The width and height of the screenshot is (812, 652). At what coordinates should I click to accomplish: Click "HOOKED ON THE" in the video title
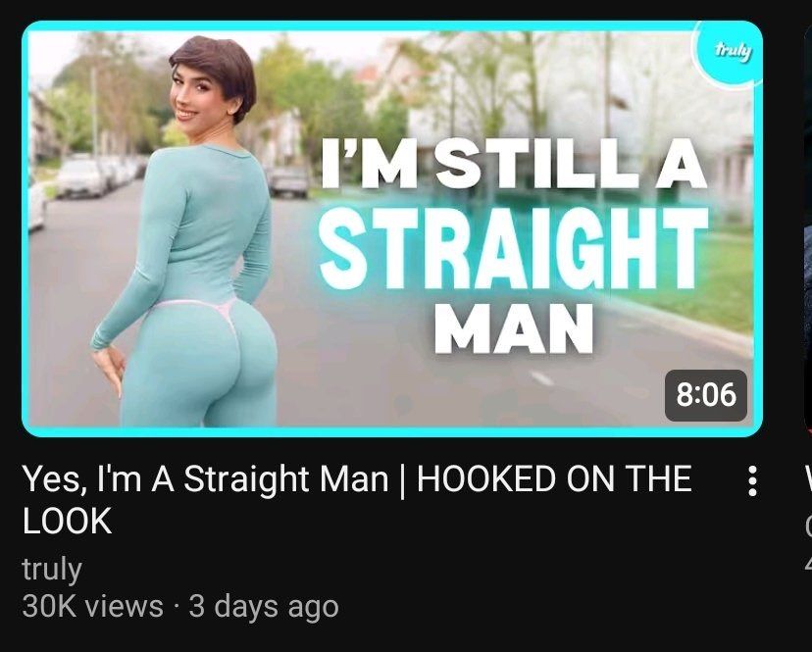point(554,478)
